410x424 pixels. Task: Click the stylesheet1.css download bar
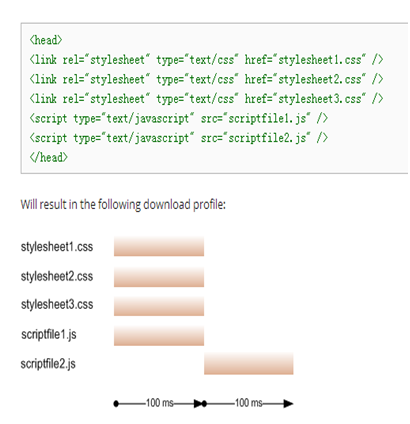click(x=159, y=247)
